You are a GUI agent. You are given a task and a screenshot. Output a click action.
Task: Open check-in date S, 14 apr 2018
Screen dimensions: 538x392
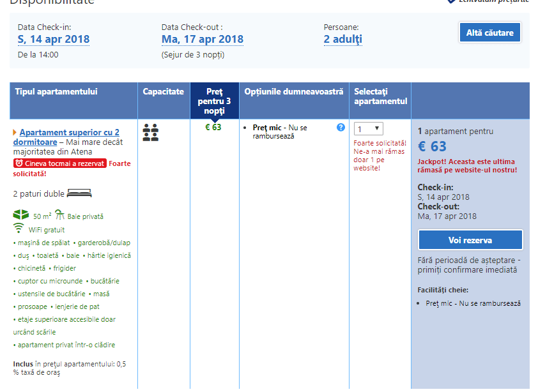(54, 40)
